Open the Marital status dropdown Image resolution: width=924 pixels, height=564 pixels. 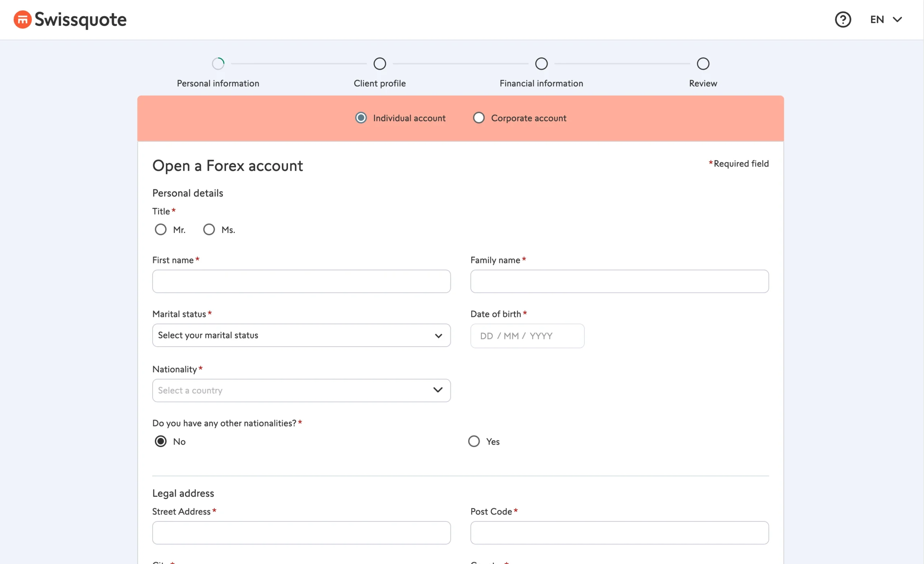[301, 335]
